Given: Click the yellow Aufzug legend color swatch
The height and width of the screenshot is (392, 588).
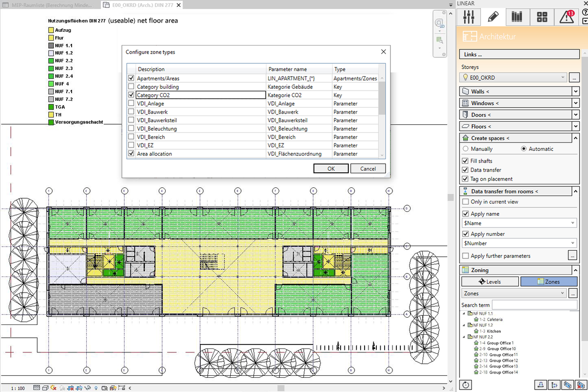Looking at the screenshot, I should pos(50,30).
